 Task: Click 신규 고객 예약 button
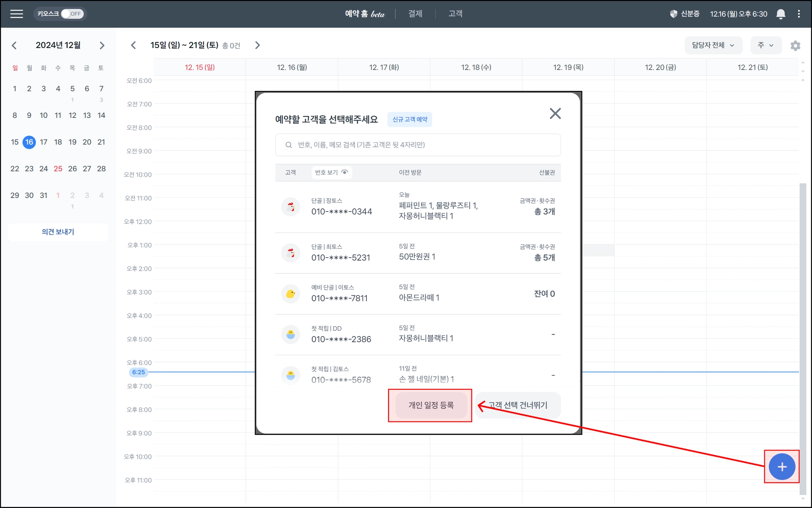410,119
